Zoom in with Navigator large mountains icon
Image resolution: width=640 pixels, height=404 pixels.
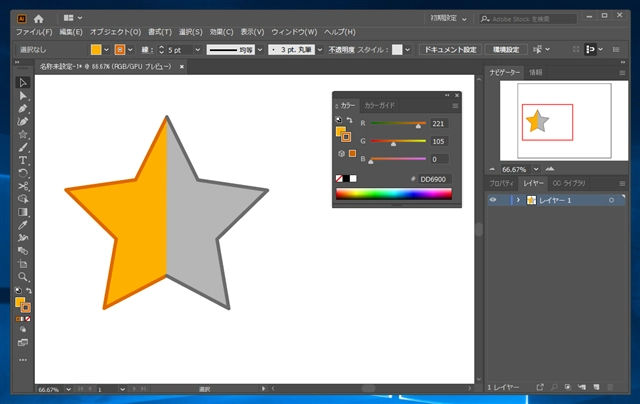[550, 169]
